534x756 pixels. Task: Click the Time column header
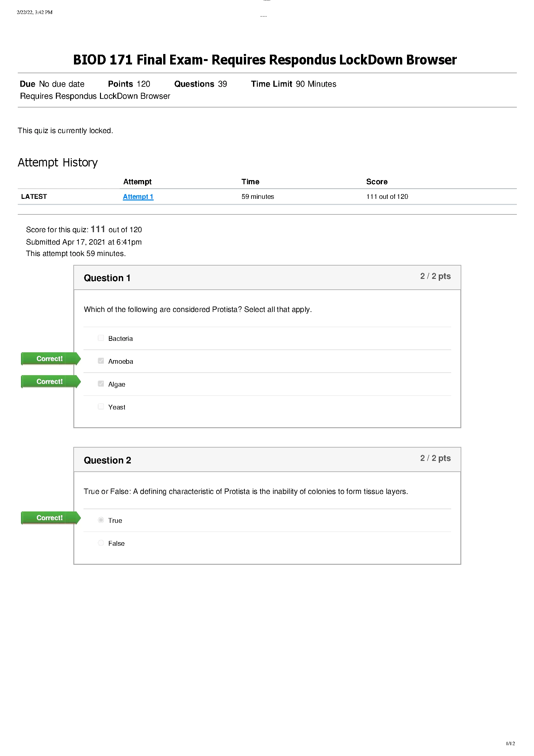coord(250,182)
